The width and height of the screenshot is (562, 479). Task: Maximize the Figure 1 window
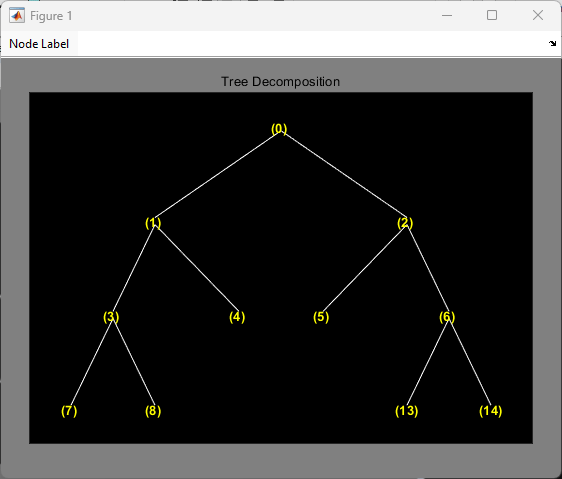click(492, 15)
